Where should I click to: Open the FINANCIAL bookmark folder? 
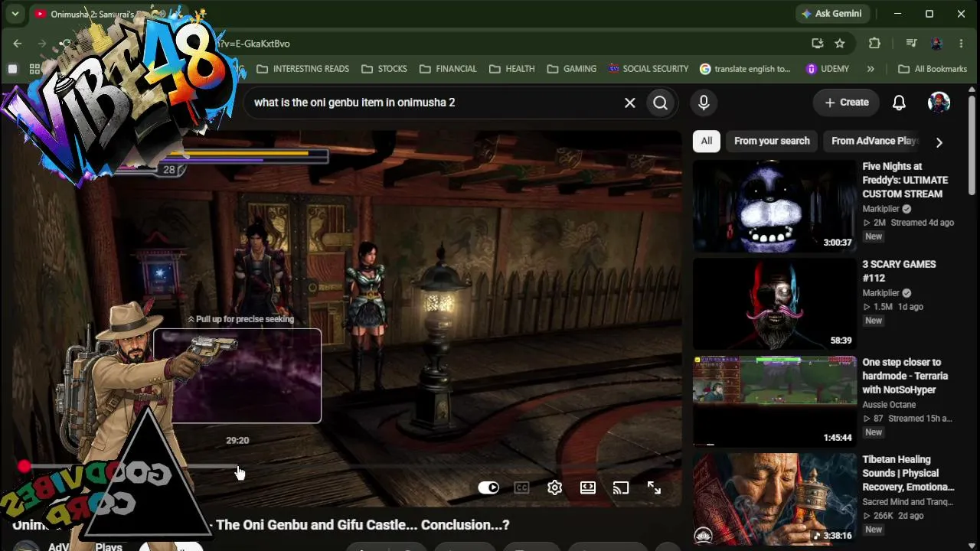click(x=448, y=69)
